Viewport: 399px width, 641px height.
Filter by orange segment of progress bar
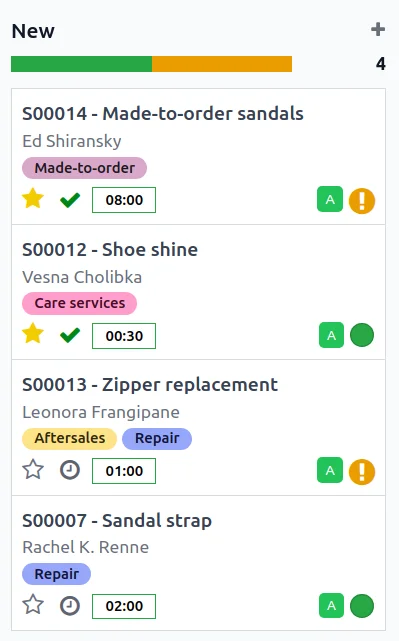pos(222,64)
